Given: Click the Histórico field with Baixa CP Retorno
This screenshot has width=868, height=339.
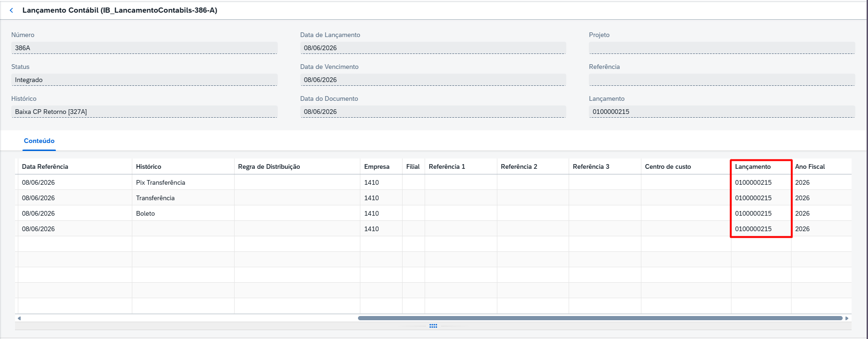Looking at the screenshot, I should pyautogui.click(x=145, y=112).
